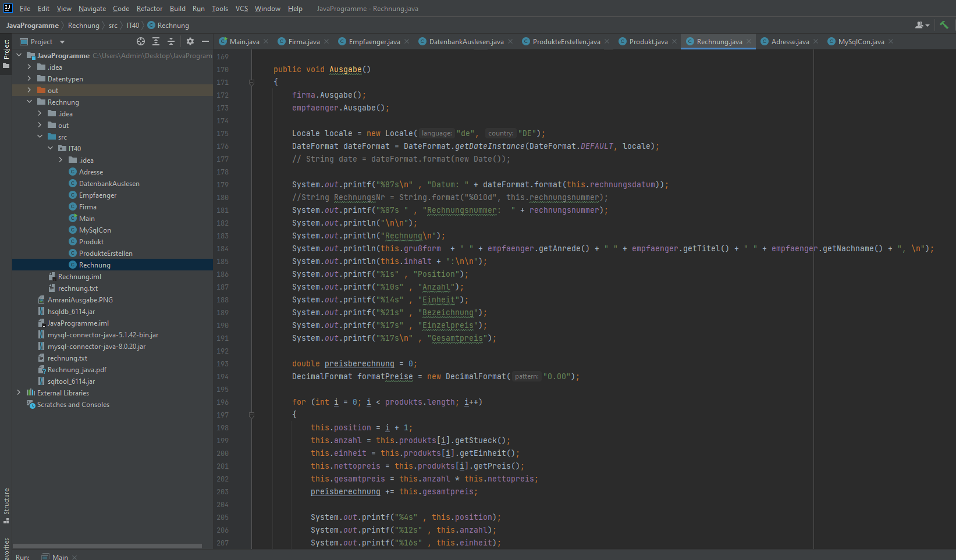956x560 pixels.
Task: Close the Produkt.java tab
Action: (674, 41)
